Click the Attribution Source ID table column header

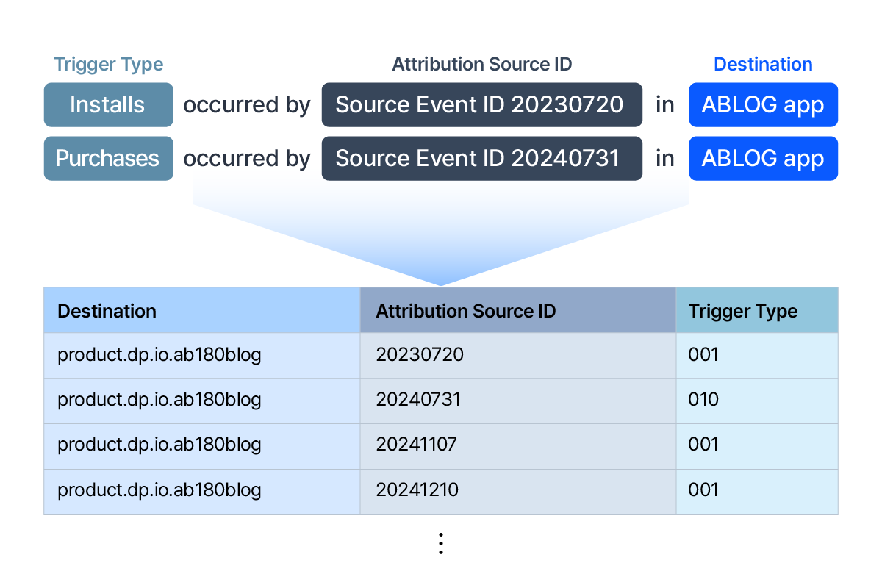point(466,311)
